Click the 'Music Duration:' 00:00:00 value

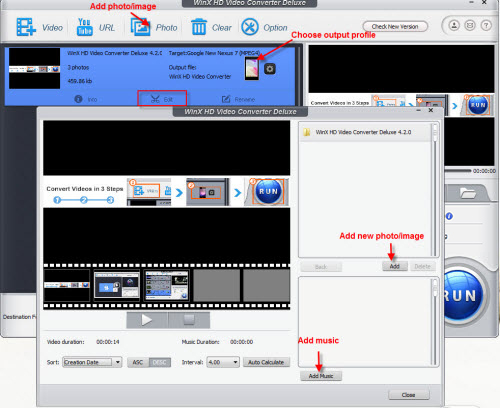241,342
